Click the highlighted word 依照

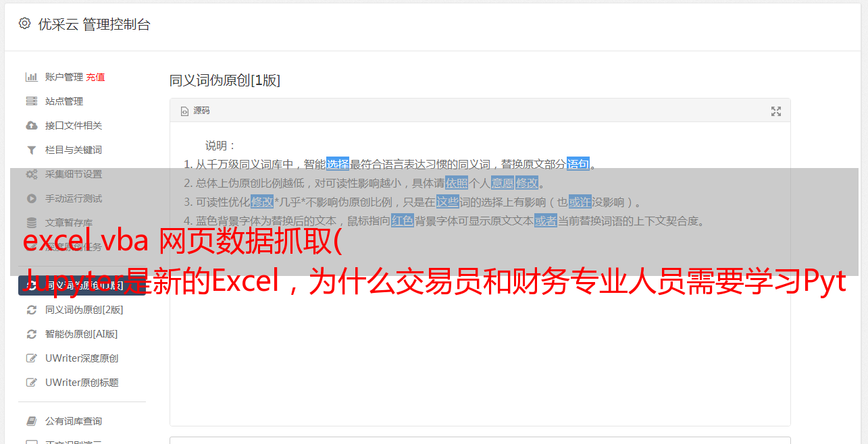click(x=457, y=183)
